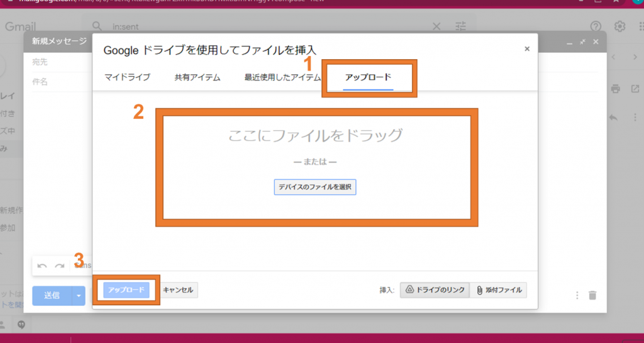This screenshot has height=343, width=644.
Task: Open the Gmail help icon
Action: click(596, 26)
